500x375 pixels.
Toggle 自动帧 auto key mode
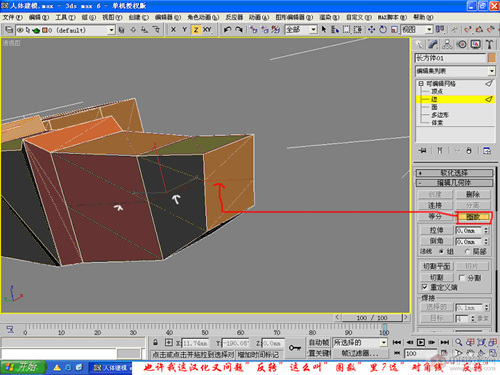click(x=319, y=342)
